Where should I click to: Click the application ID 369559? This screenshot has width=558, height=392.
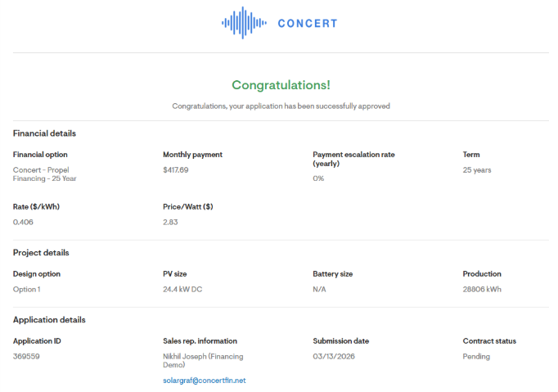tap(26, 357)
